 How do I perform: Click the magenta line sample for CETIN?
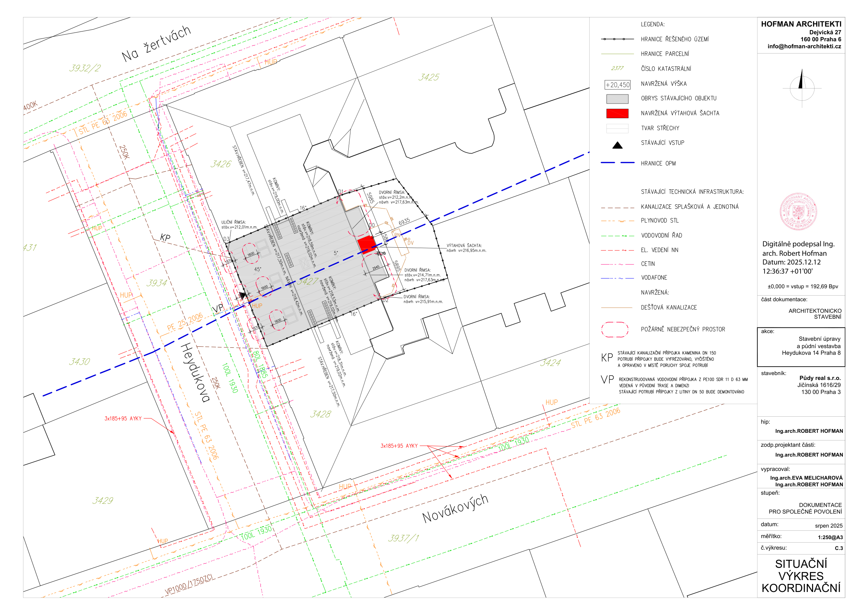617,264
